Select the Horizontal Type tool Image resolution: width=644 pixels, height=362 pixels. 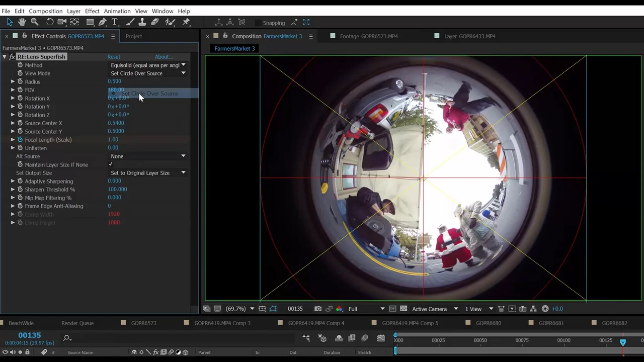coord(115,22)
